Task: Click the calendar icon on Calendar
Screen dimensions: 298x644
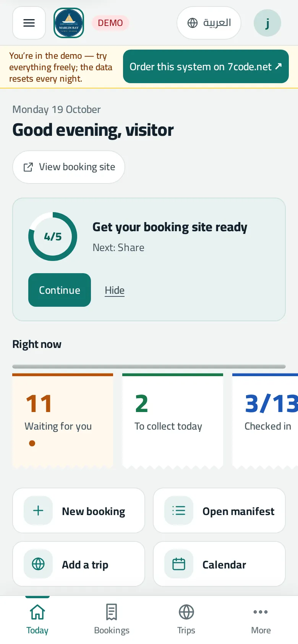Action: click(x=179, y=564)
